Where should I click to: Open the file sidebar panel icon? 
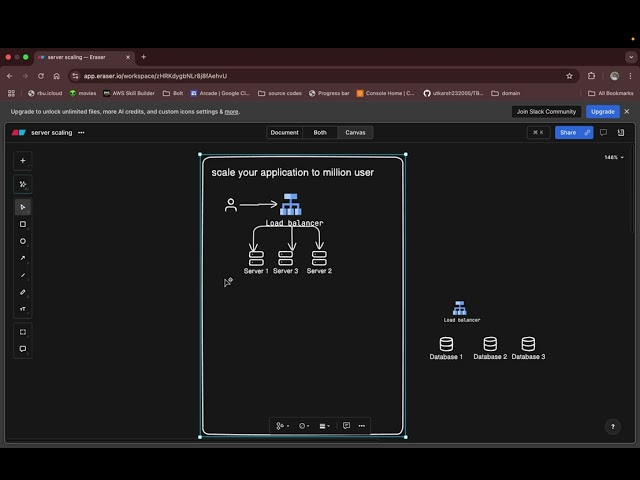click(x=621, y=133)
